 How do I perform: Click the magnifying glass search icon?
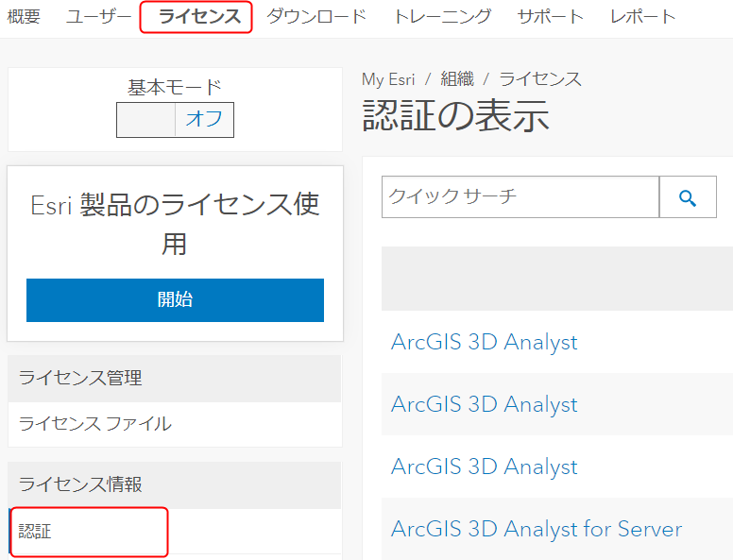point(688,197)
